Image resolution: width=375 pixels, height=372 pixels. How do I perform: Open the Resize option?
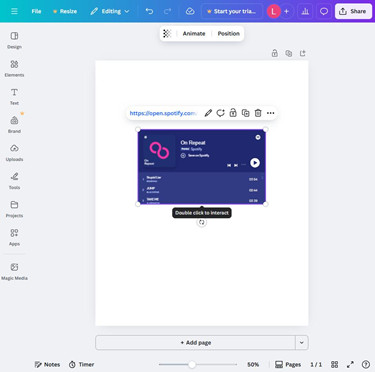65,11
